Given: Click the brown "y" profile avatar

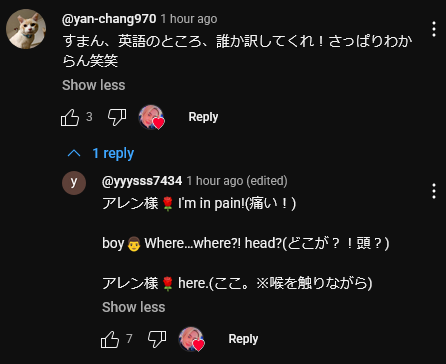Looking at the screenshot, I should pyautogui.click(x=74, y=183).
